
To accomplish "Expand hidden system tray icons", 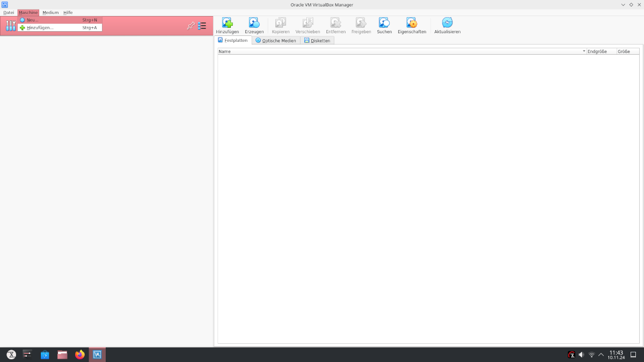I will pos(601,354).
